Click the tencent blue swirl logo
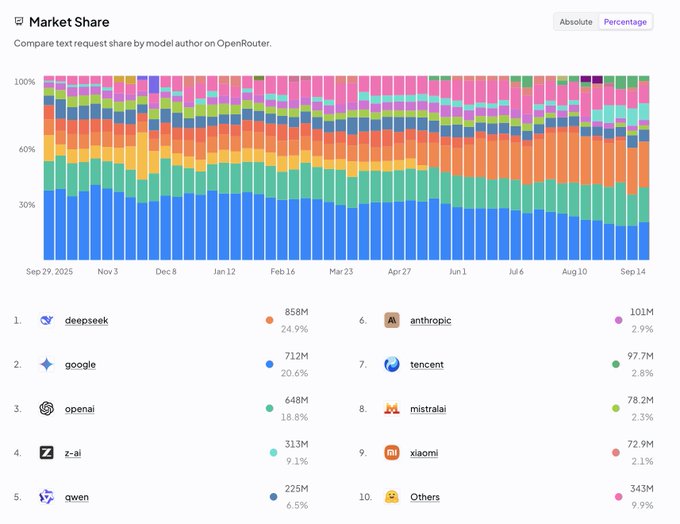The image size is (680, 524). [392, 364]
